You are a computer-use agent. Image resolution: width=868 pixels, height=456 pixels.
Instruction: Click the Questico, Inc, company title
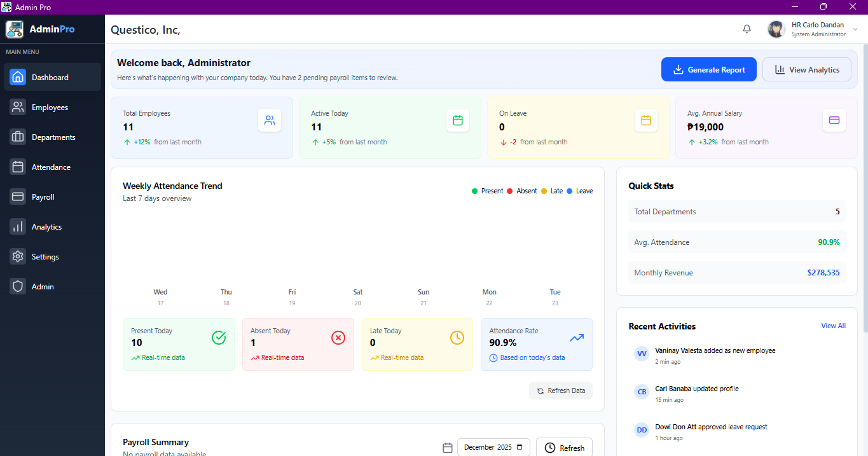146,30
